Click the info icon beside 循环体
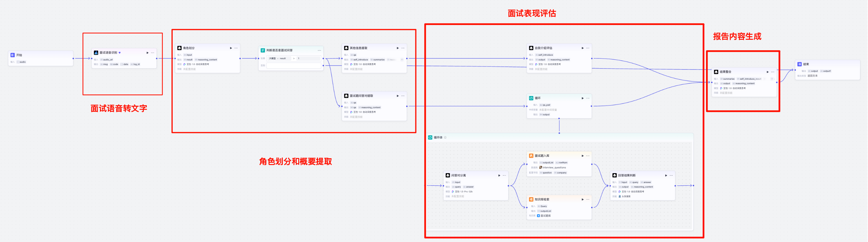Image resolution: width=868 pixels, height=242 pixels. tap(445, 137)
